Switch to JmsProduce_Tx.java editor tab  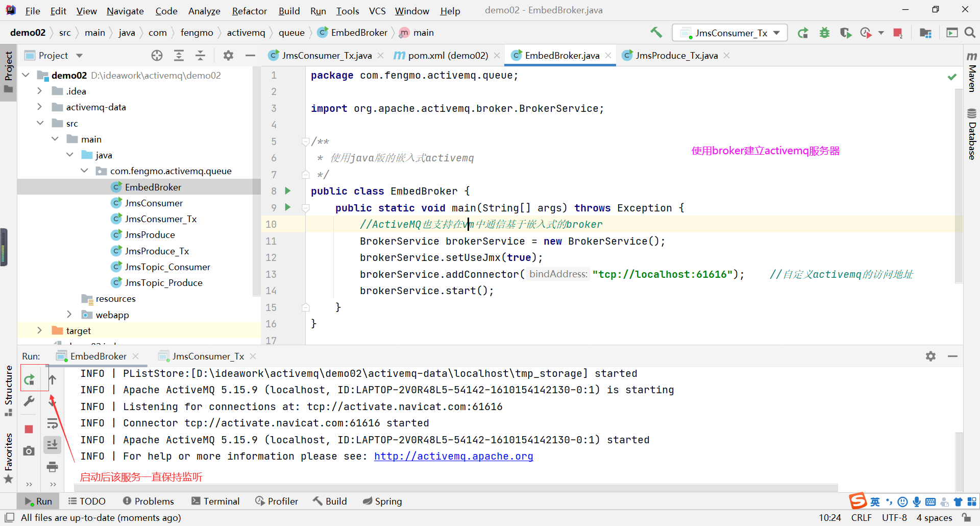[677, 56]
